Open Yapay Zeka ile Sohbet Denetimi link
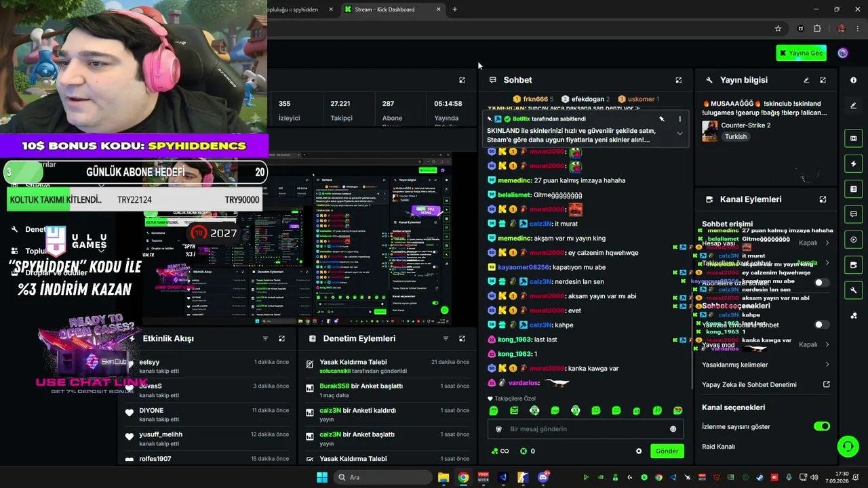Viewport: 868px width, 488px height. coord(766,384)
